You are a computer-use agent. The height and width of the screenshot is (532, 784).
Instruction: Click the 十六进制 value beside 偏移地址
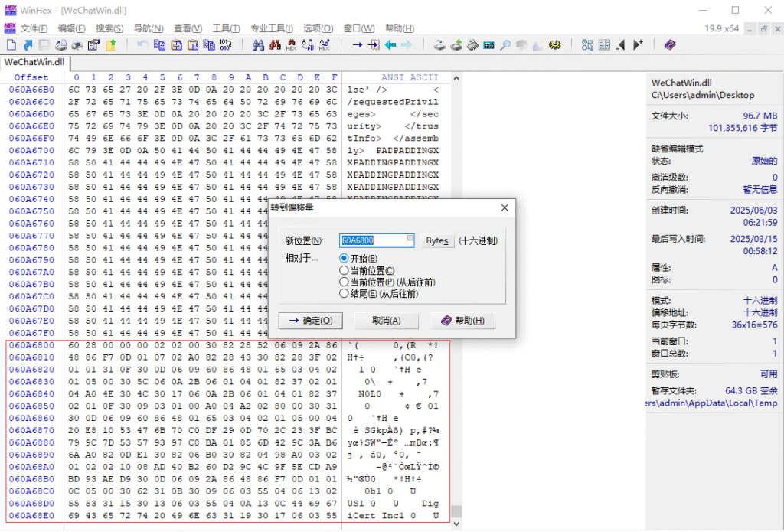pos(760,312)
